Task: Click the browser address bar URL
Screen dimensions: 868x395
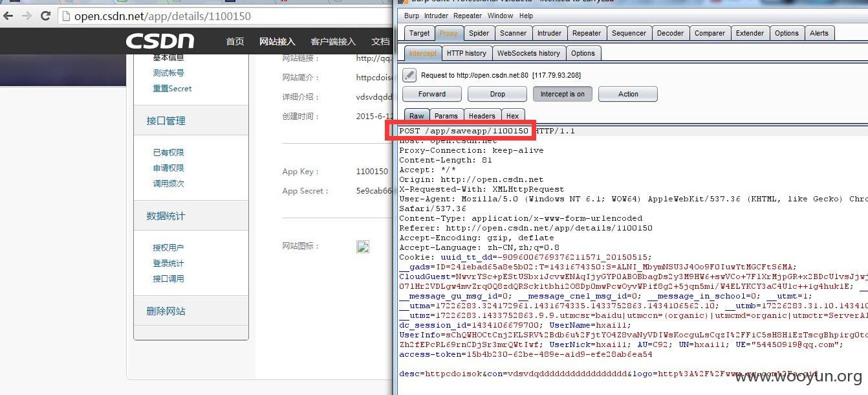Action: pos(162,16)
